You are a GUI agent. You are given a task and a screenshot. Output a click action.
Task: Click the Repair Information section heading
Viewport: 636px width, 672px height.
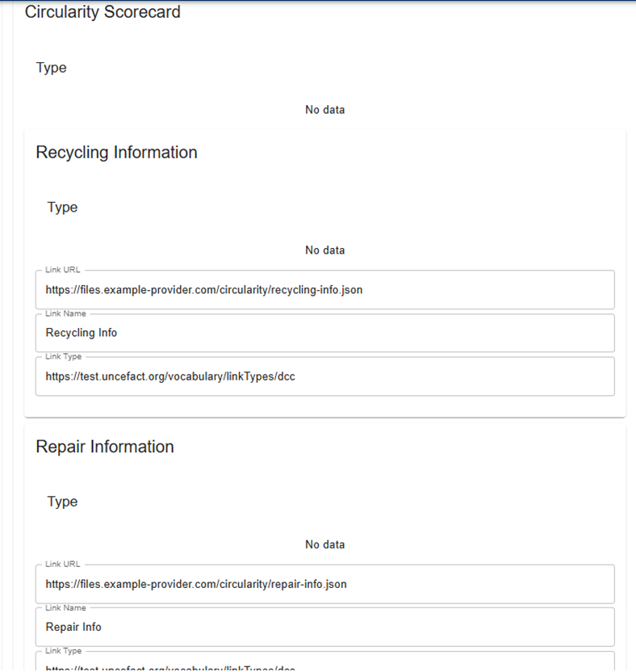click(x=105, y=447)
